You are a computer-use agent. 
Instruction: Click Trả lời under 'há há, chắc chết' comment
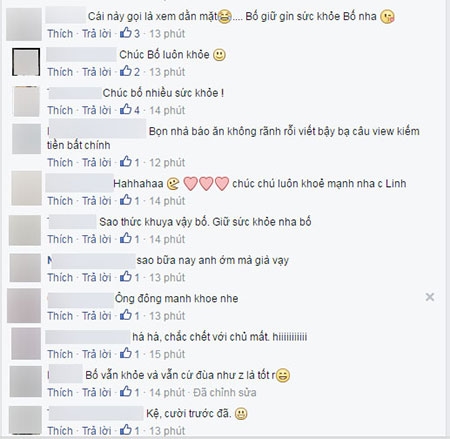tap(97, 354)
